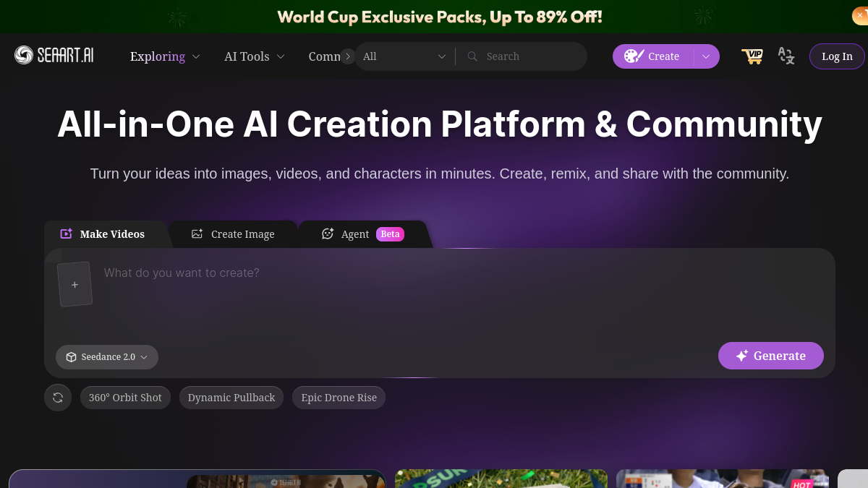The height and width of the screenshot is (488, 868).
Task: Click the search magnifier icon
Action: tap(472, 56)
